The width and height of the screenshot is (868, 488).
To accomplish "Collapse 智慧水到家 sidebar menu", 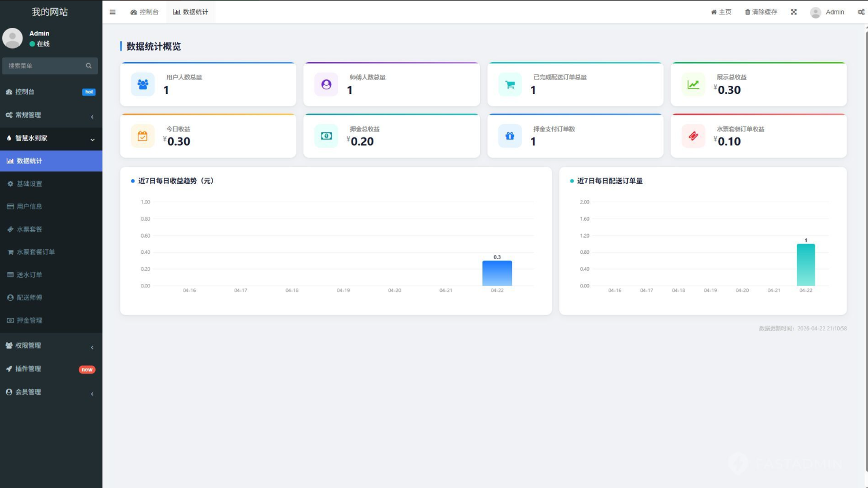I will (x=51, y=138).
